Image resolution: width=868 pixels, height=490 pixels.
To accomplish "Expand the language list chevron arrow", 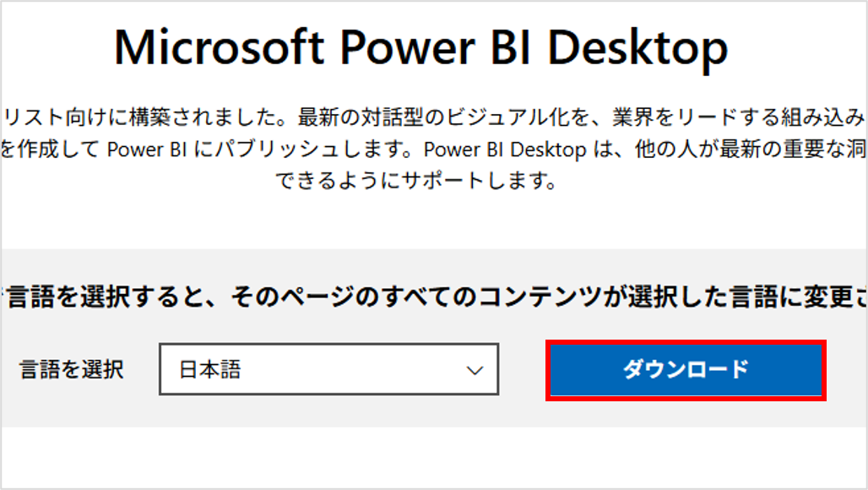I will point(475,370).
